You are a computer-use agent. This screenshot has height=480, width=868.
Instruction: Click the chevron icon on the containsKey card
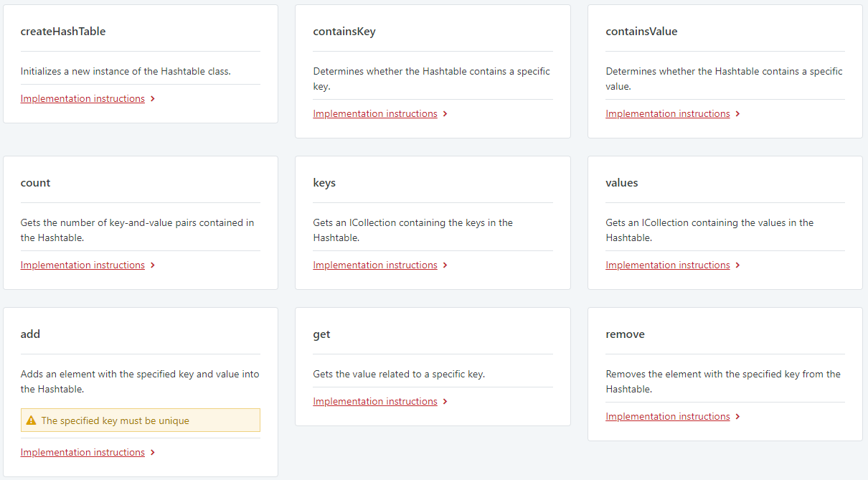[x=445, y=113]
